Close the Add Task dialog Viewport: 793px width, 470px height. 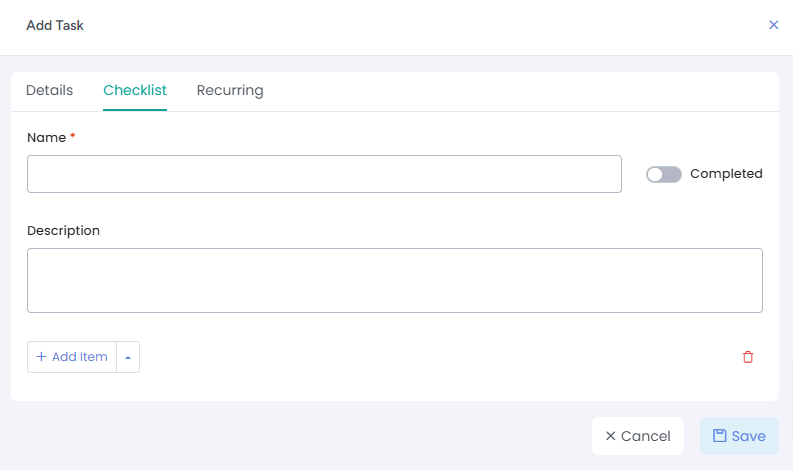pos(773,25)
